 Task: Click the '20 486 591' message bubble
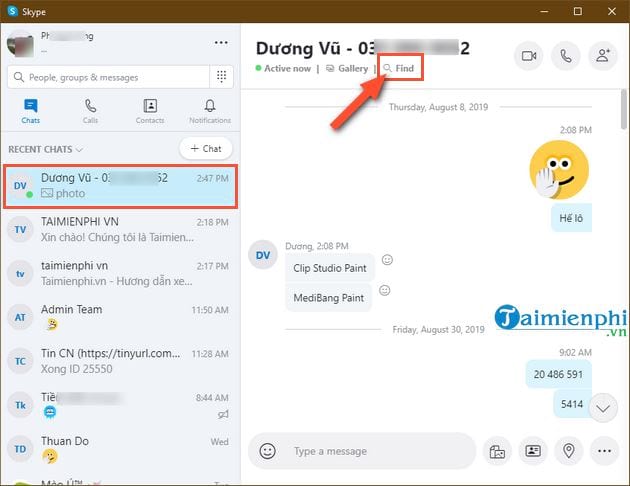coord(558,374)
